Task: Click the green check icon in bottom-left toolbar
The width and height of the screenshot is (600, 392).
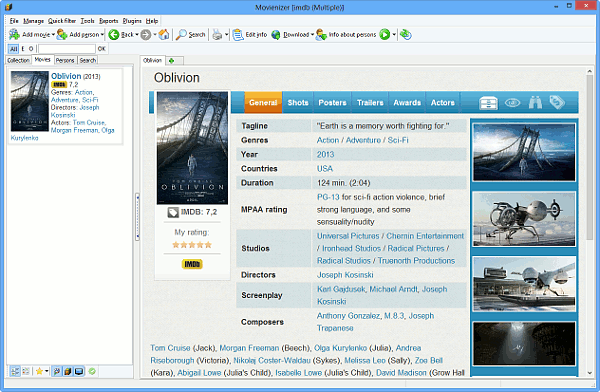Action: click(92, 371)
